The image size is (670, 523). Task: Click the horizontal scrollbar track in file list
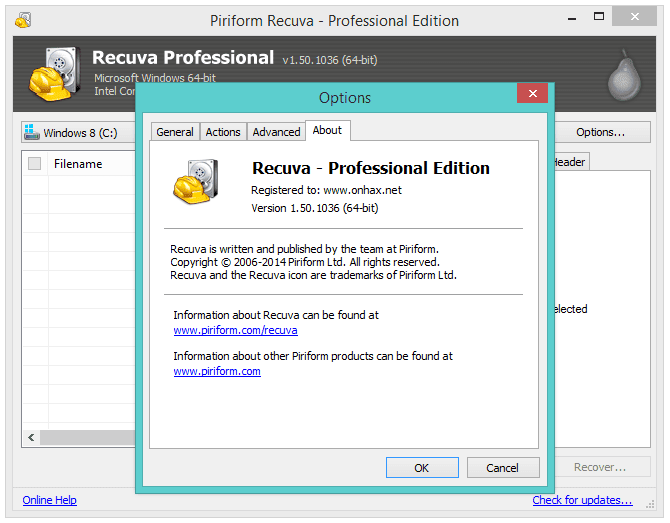88,437
